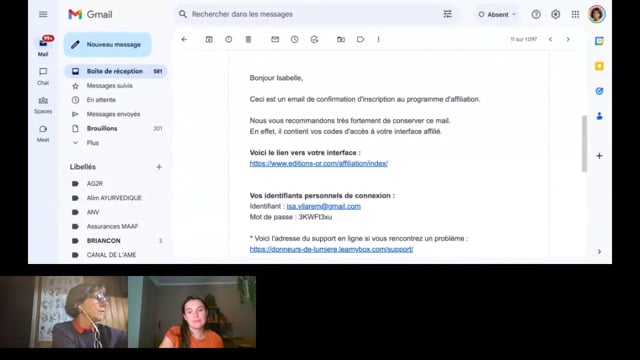The image size is (640, 360).
Task: Click the email vertical scrollbar
Action: point(584,144)
